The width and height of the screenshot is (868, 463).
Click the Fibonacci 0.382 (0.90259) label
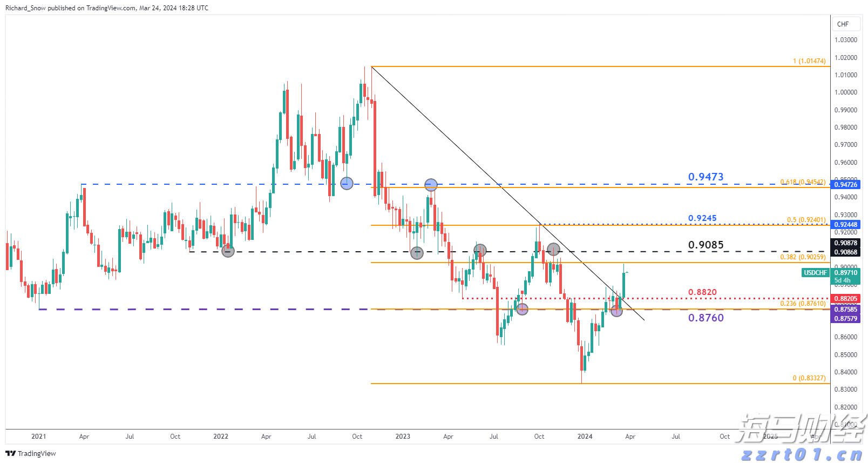click(x=803, y=257)
